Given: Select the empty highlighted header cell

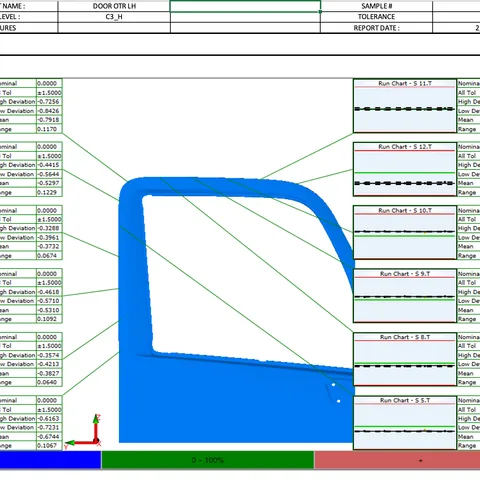Looking at the screenshot, I should click(x=245, y=6).
